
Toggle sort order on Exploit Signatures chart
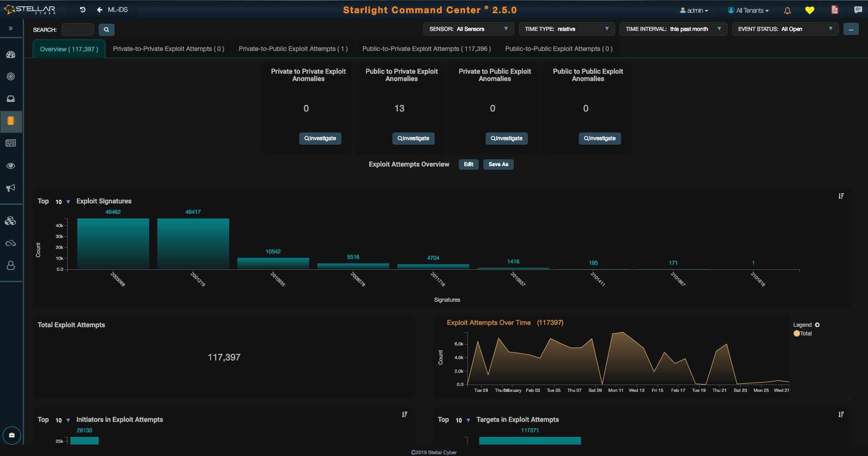tap(841, 196)
